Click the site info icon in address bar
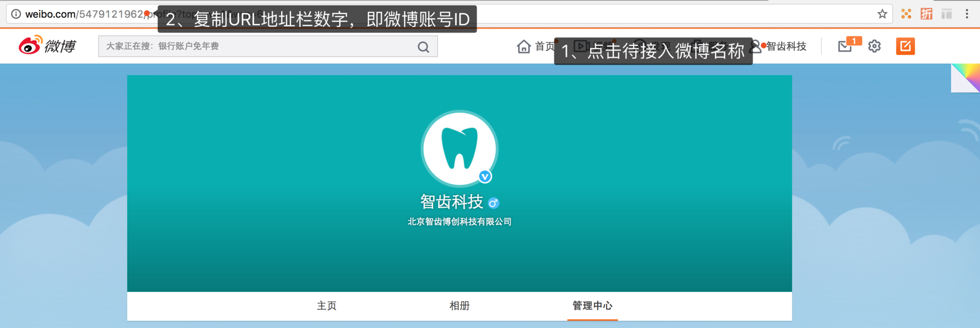Screen dimensions: 980x328 [x=16, y=14]
